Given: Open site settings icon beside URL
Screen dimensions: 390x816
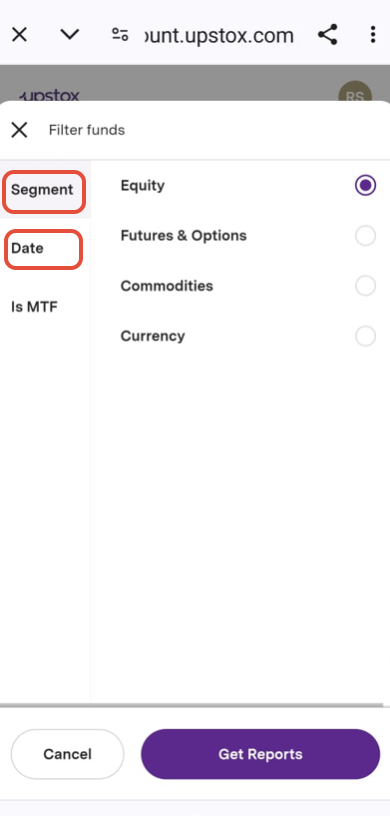Looking at the screenshot, I should coord(120,35).
